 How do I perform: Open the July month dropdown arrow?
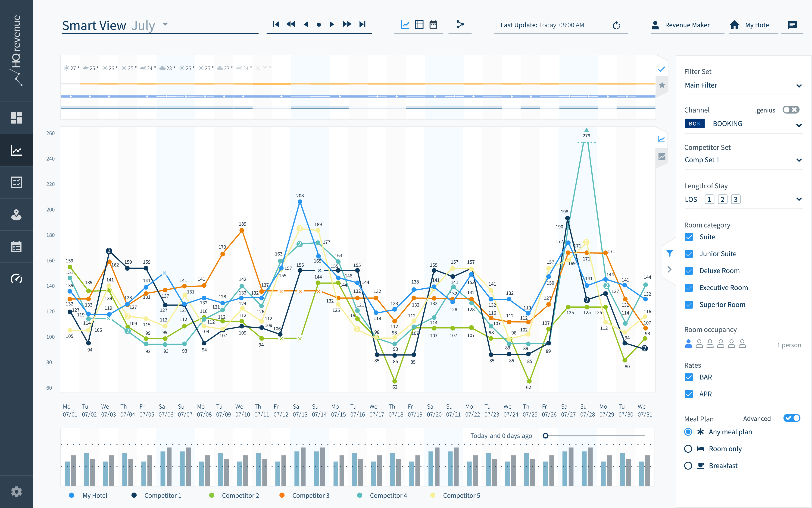click(x=165, y=25)
